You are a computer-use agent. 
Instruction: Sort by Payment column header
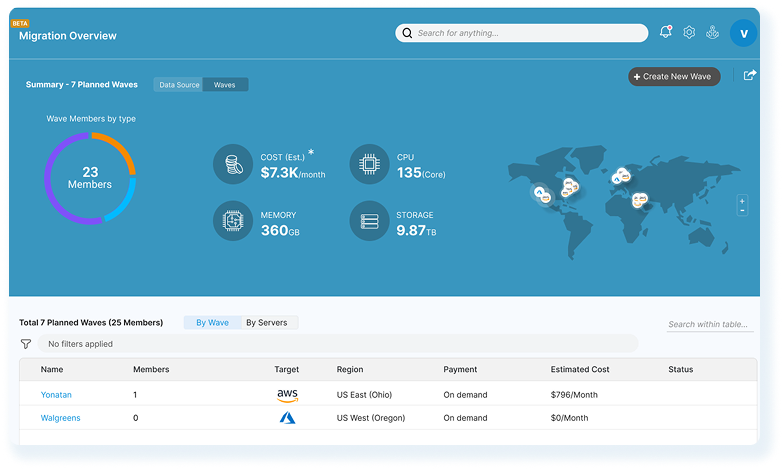[460, 370]
